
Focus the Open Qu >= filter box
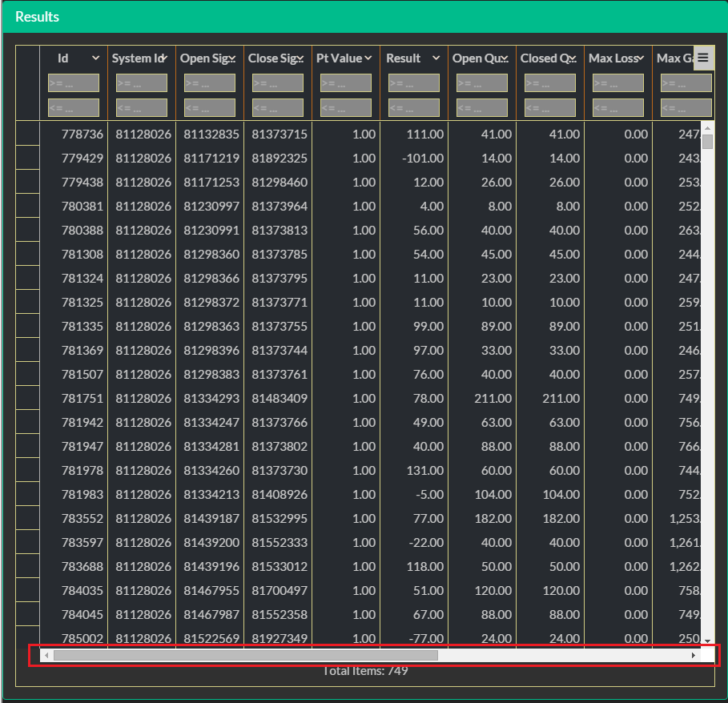click(482, 83)
